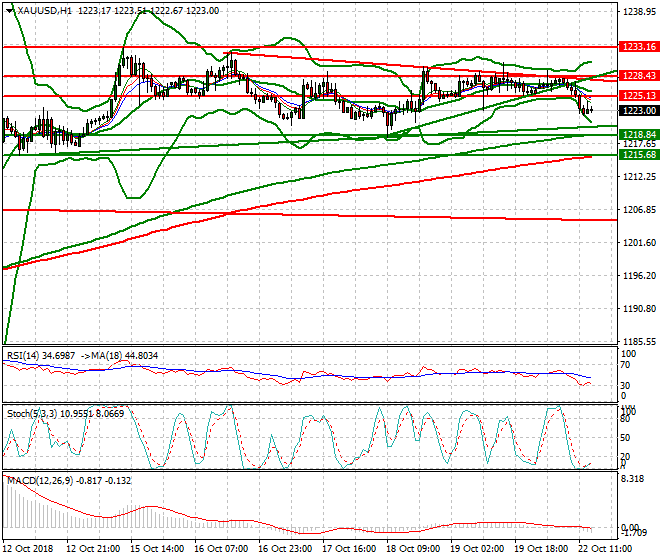Select the XAUUSD,H1 chart title text
Viewport: 660px width, 560px height.
[x=45, y=11]
